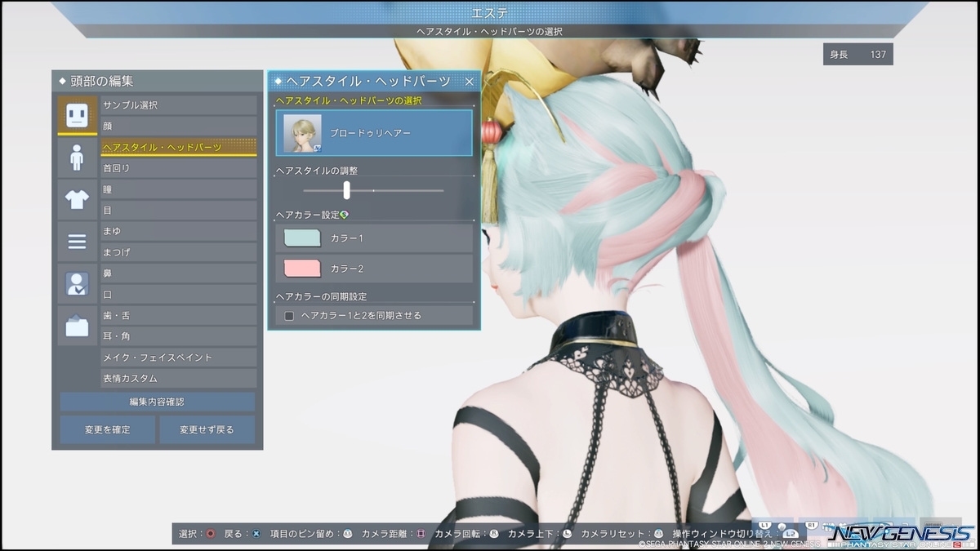Click the カメラリセット button icon
The height and width of the screenshot is (551, 980).
(x=658, y=533)
